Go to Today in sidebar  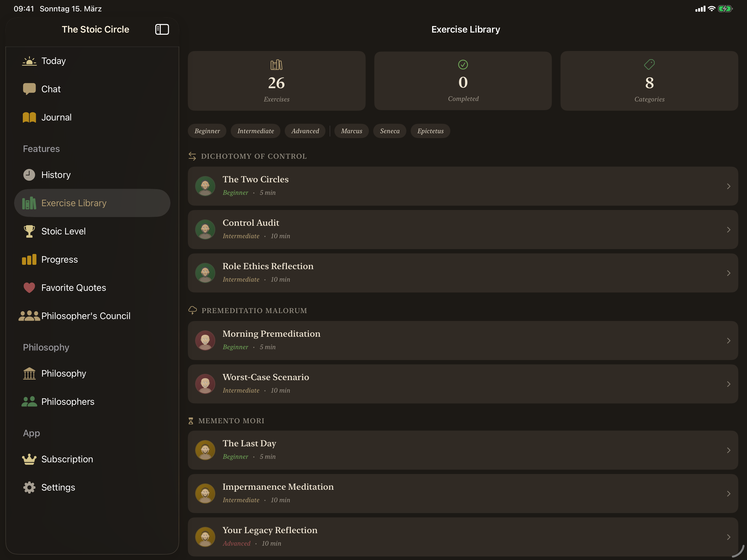[92, 61]
